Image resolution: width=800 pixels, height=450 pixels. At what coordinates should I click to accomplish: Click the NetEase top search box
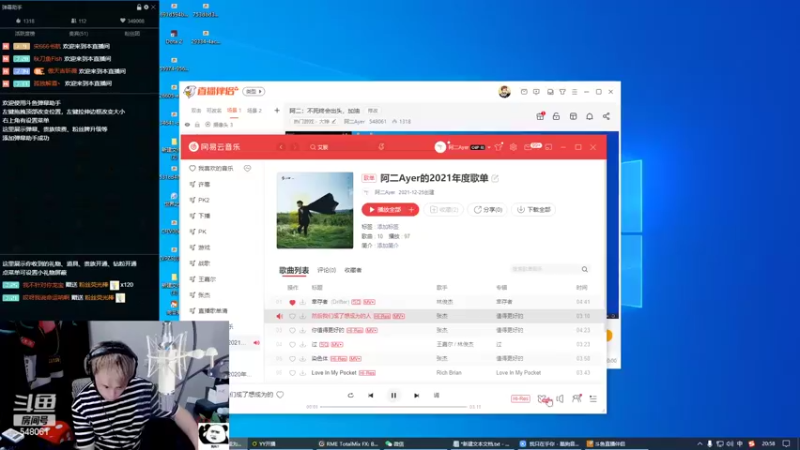tap(339, 147)
